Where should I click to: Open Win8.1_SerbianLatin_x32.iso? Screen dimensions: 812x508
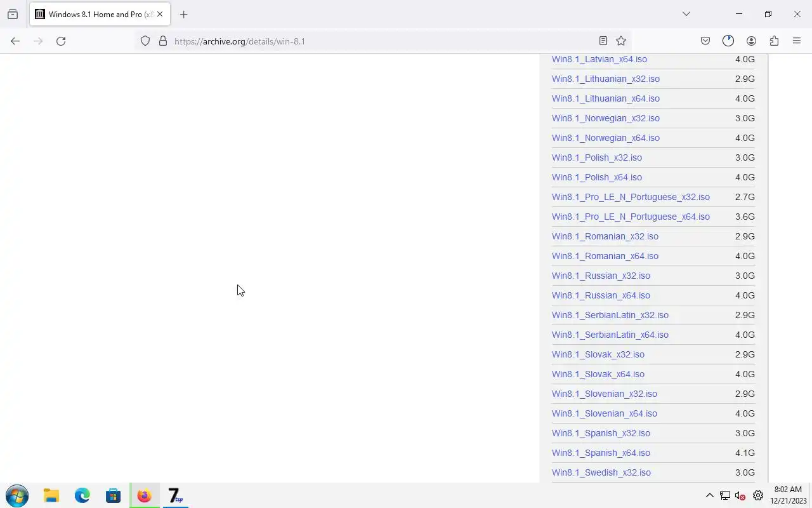pyautogui.click(x=610, y=315)
